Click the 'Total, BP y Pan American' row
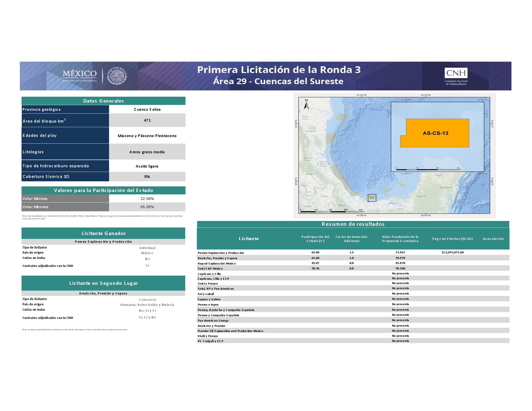Screen dimensions: 532x411 [x=353, y=288]
